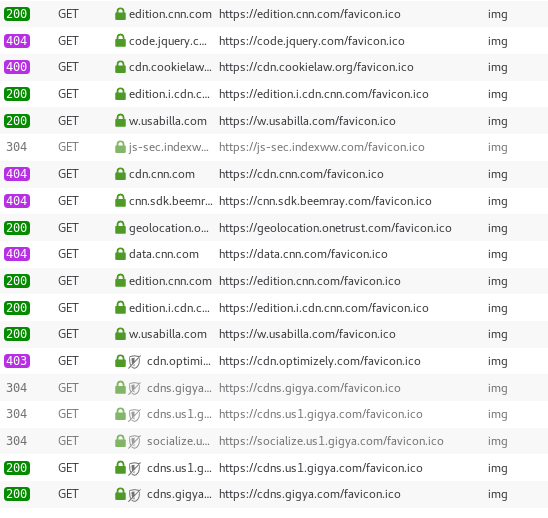Click the lock icon next to cdn.cnn.com
Screen dimensions: 548x518
tap(120, 174)
